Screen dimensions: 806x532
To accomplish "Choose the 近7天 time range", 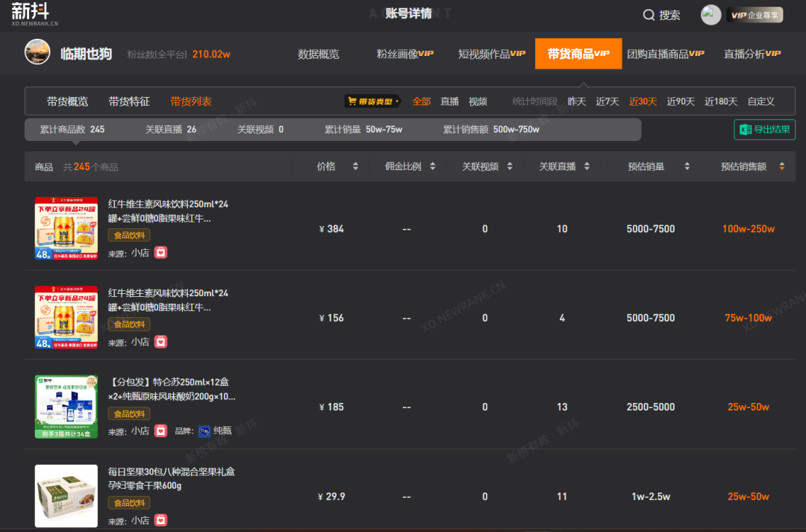I will tap(607, 101).
